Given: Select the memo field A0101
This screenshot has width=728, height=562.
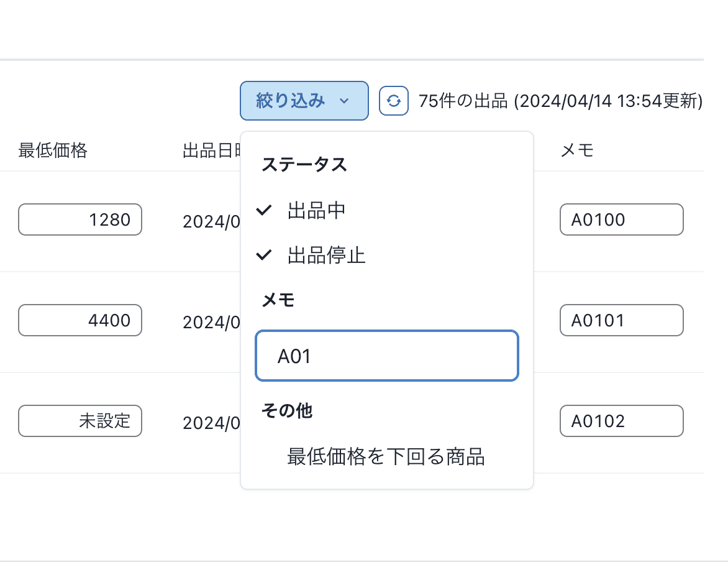Looking at the screenshot, I should [x=621, y=320].
